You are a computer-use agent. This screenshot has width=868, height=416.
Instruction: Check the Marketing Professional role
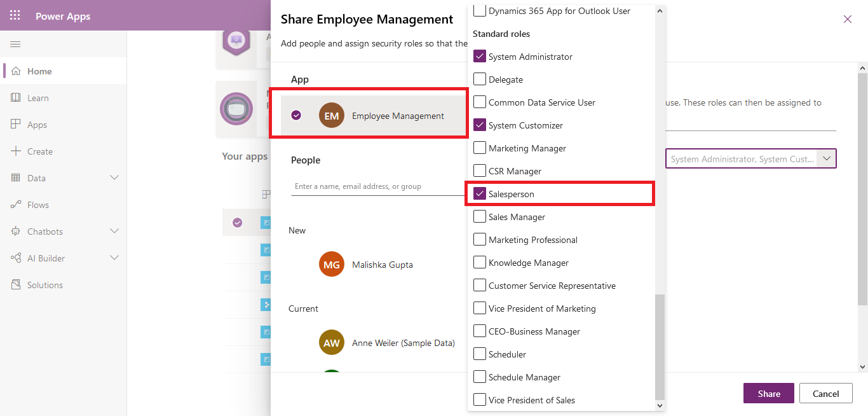(x=480, y=239)
